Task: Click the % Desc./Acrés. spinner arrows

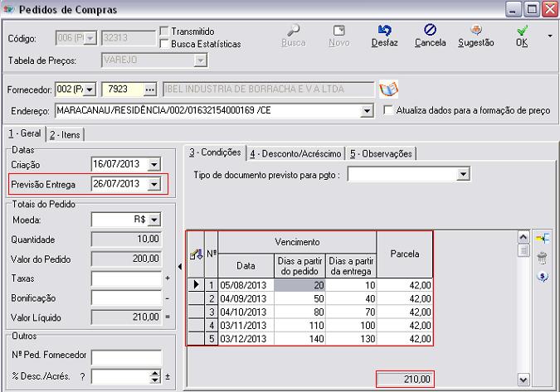Action: (x=154, y=376)
